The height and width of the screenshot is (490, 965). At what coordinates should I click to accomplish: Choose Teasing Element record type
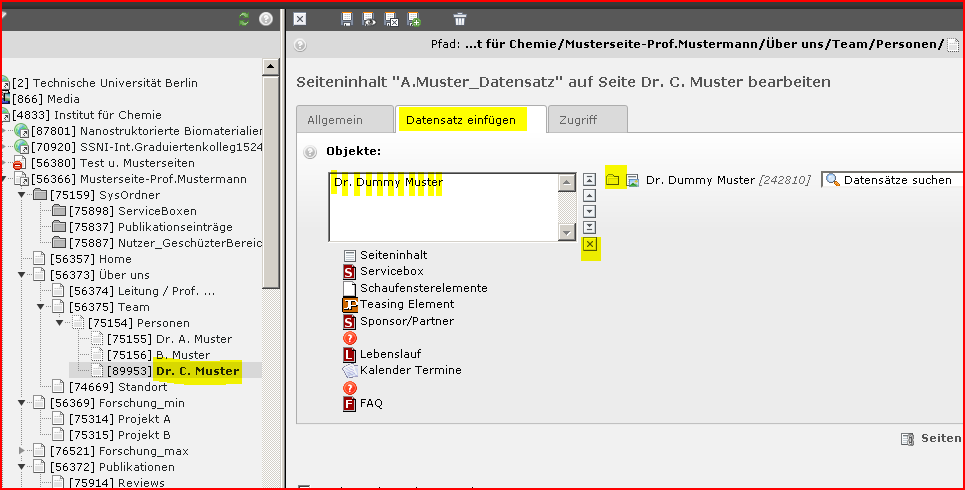point(406,304)
